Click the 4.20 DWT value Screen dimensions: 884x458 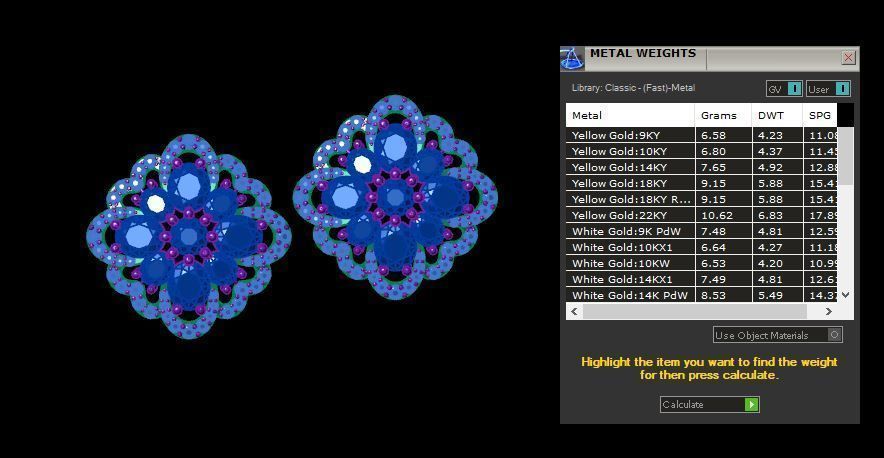(770, 263)
